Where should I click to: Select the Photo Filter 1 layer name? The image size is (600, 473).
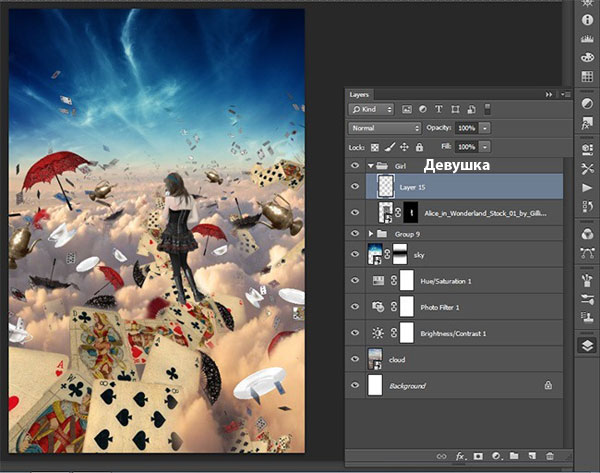point(440,307)
